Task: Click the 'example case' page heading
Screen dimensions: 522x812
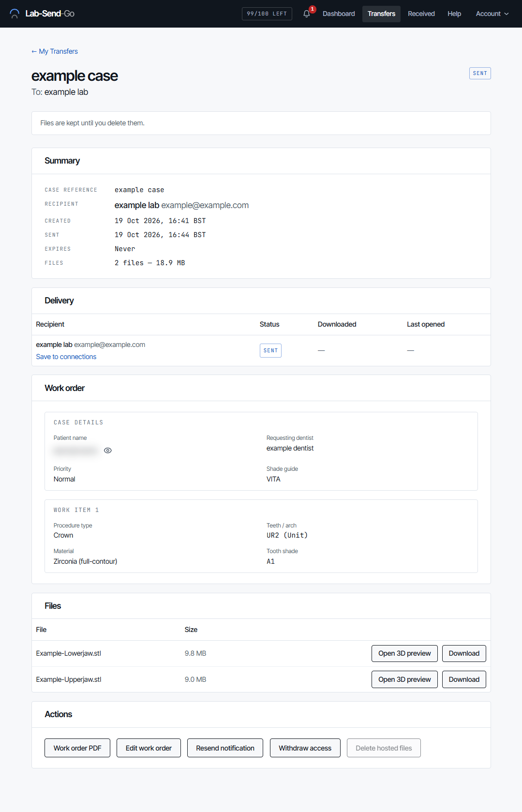Action: click(75, 76)
